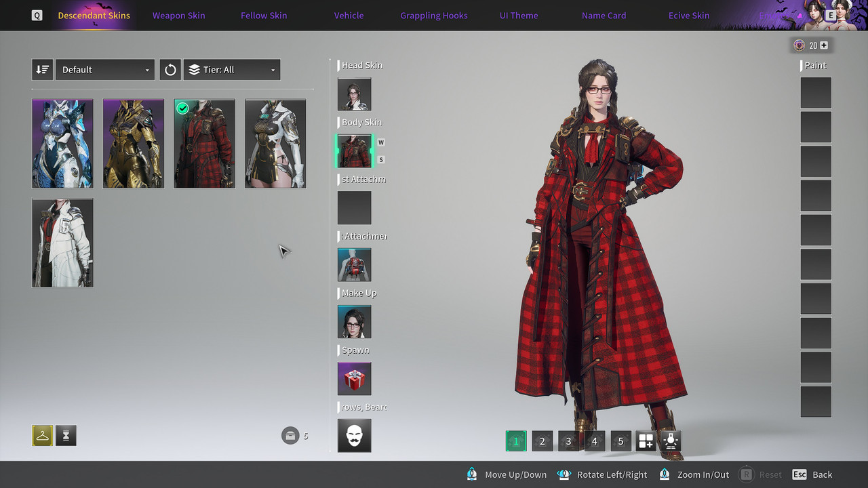Open the UI Theme tab

click(519, 16)
